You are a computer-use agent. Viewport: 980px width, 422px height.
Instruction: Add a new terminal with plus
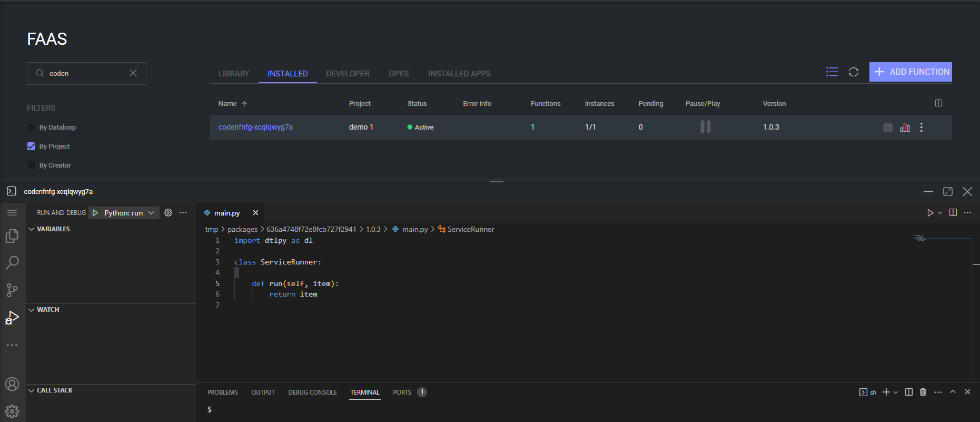(x=886, y=392)
